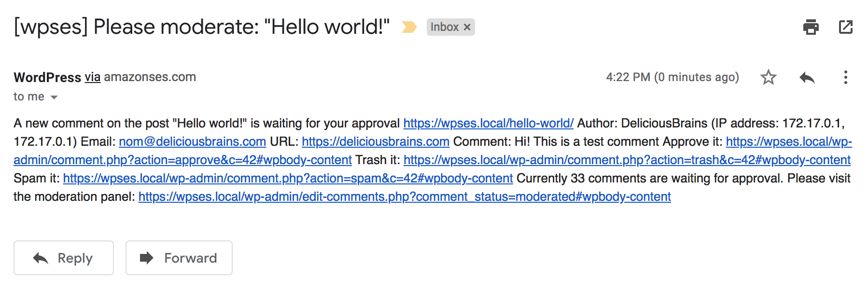Open the email in a new window

tap(846, 27)
